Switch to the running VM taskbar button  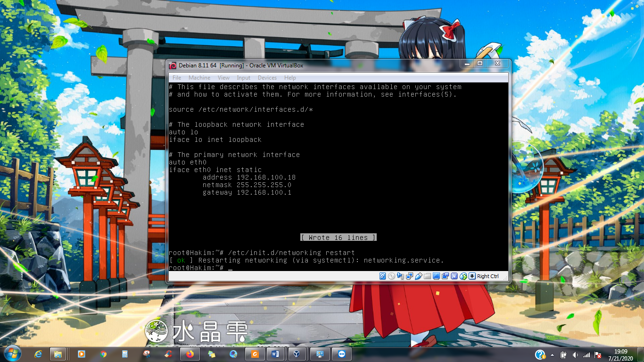click(x=320, y=354)
